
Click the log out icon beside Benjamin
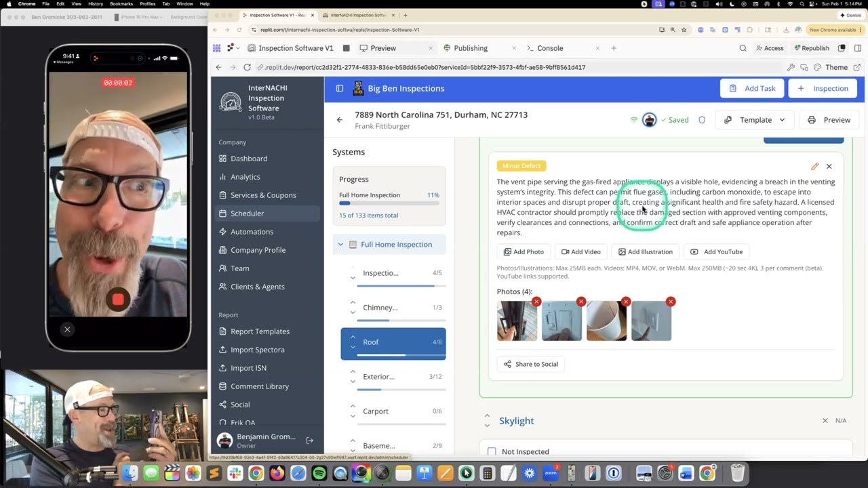click(x=309, y=441)
